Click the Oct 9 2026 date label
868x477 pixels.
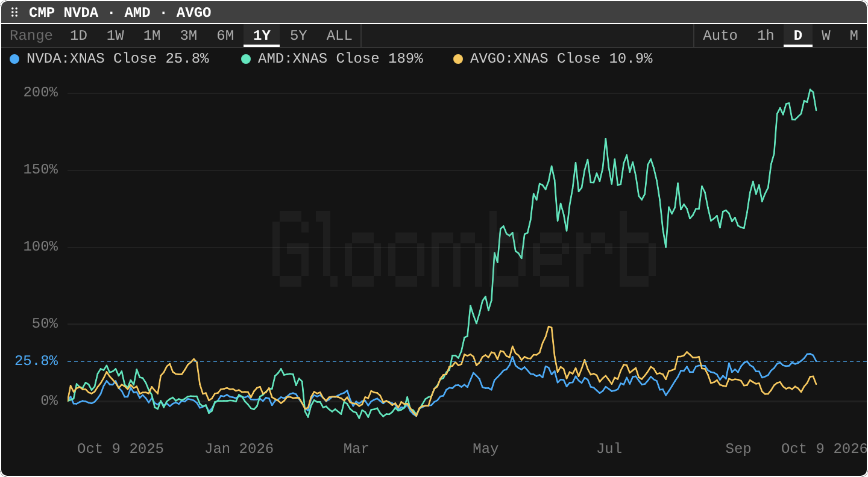(x=823, y=449)
